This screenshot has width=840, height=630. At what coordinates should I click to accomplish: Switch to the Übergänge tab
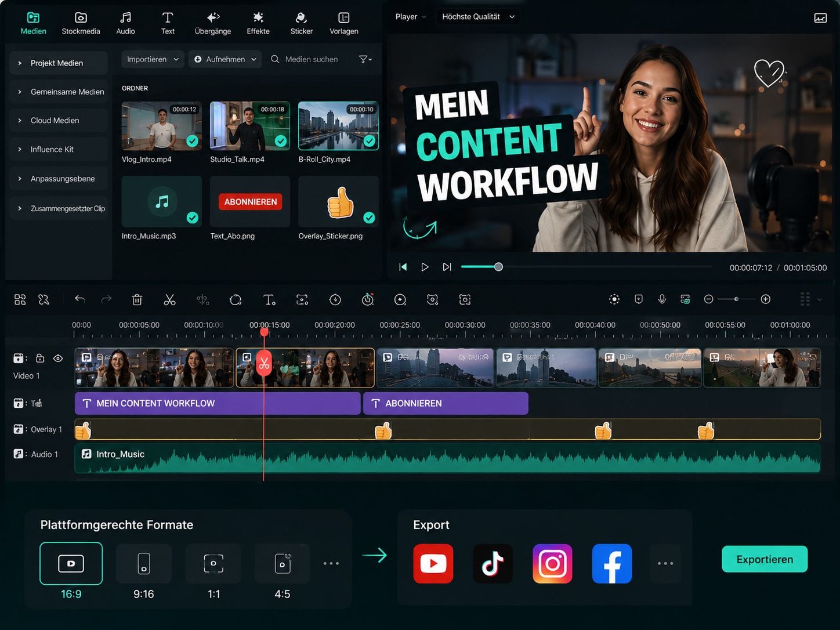213,23
